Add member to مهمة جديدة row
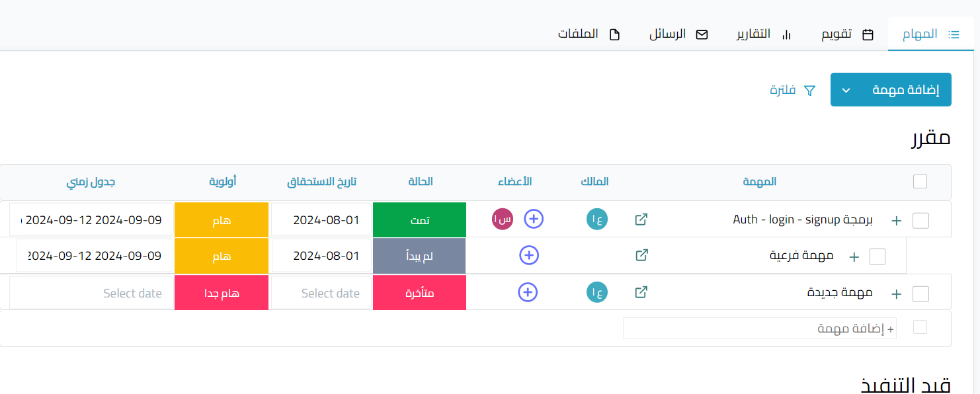 527,292
